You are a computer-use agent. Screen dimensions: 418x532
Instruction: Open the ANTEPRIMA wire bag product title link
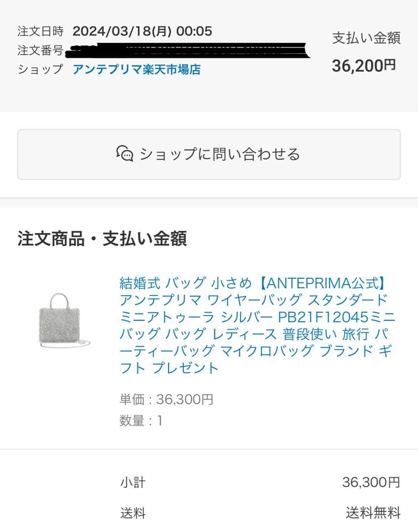coord(256,325)
